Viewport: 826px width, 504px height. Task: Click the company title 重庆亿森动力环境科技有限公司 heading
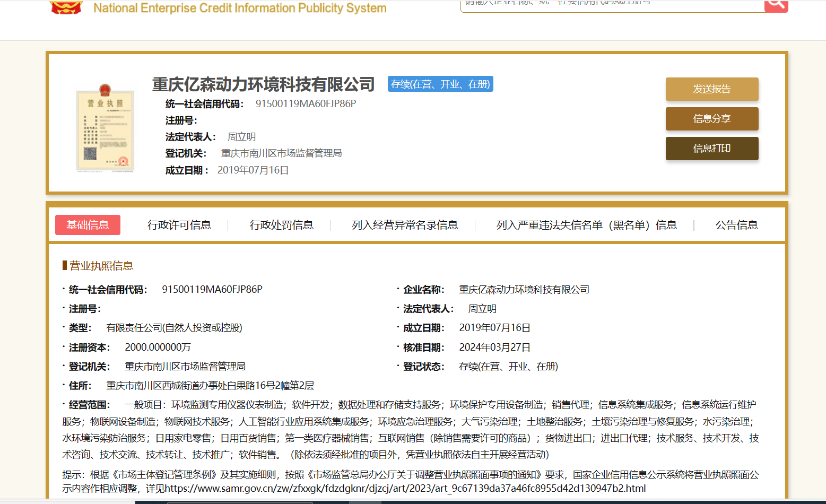point(264,84)
